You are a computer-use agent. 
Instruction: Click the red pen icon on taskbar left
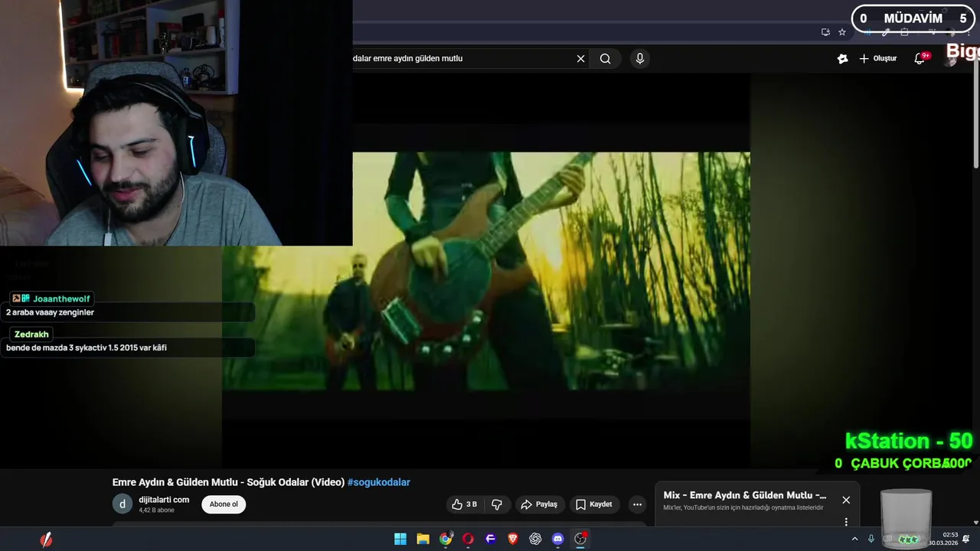[47, 540]
